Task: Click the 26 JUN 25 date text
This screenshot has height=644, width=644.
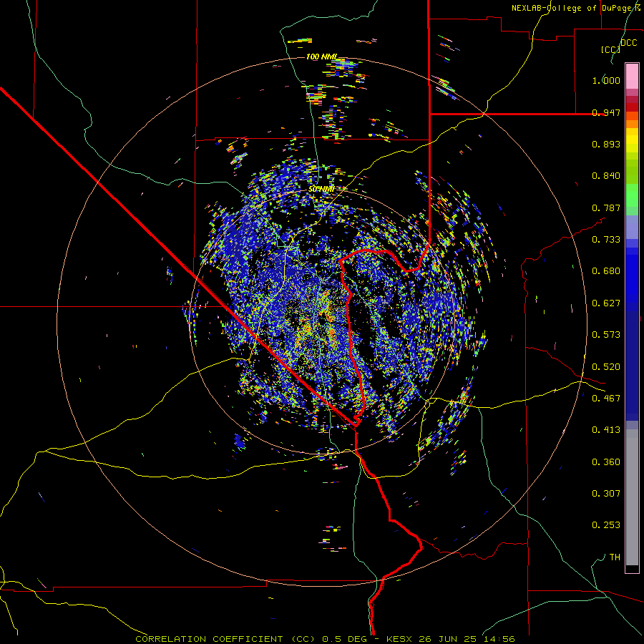Action: coord(447,639)
